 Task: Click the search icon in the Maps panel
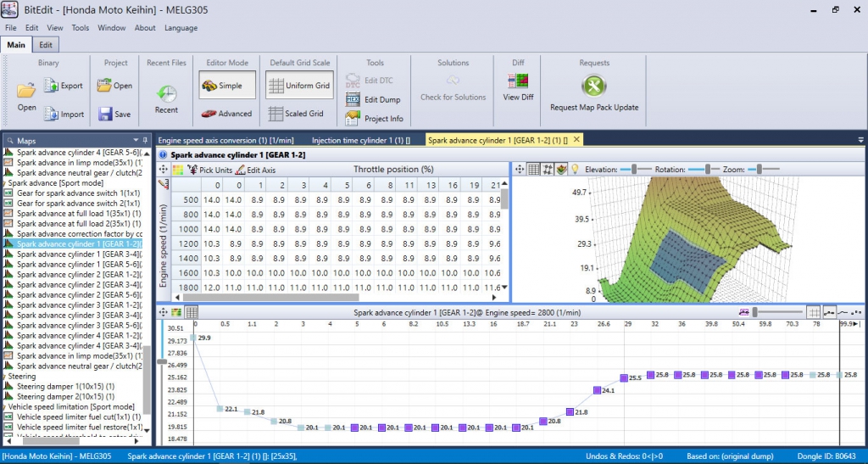[x=10, y=141]
